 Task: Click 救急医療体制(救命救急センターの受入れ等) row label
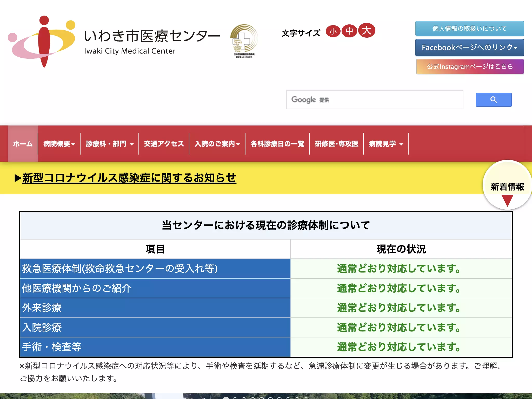click(155, 269)
